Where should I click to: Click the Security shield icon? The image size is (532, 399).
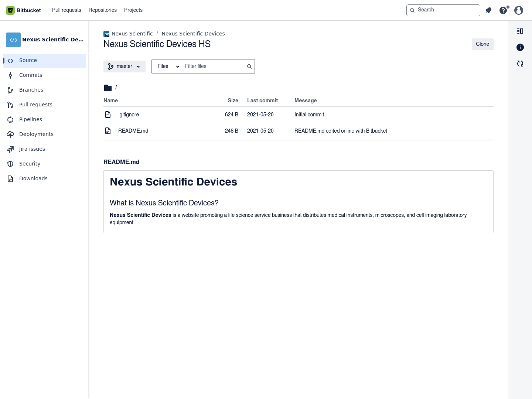coord(10,164)
